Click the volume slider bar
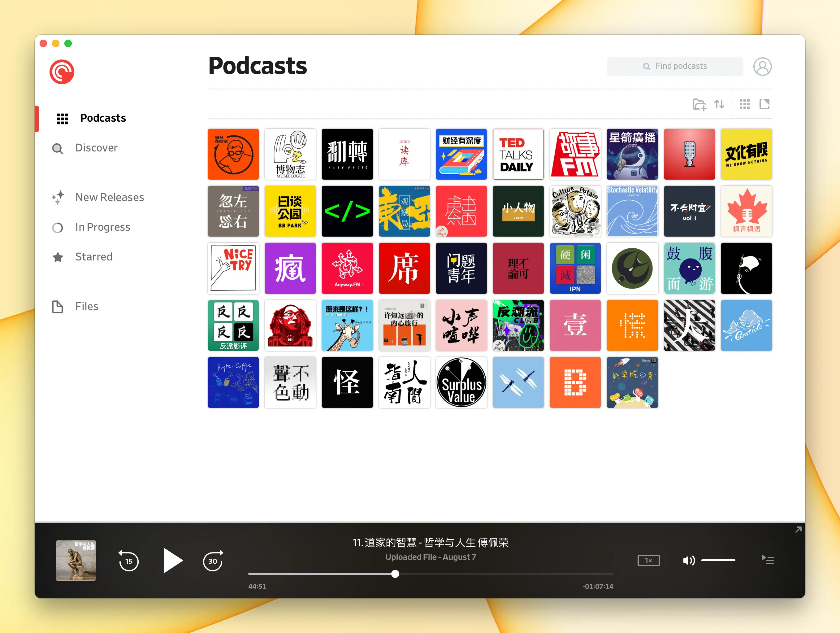Viewport: 840px width, 633px height. click(x=718, y=561)
